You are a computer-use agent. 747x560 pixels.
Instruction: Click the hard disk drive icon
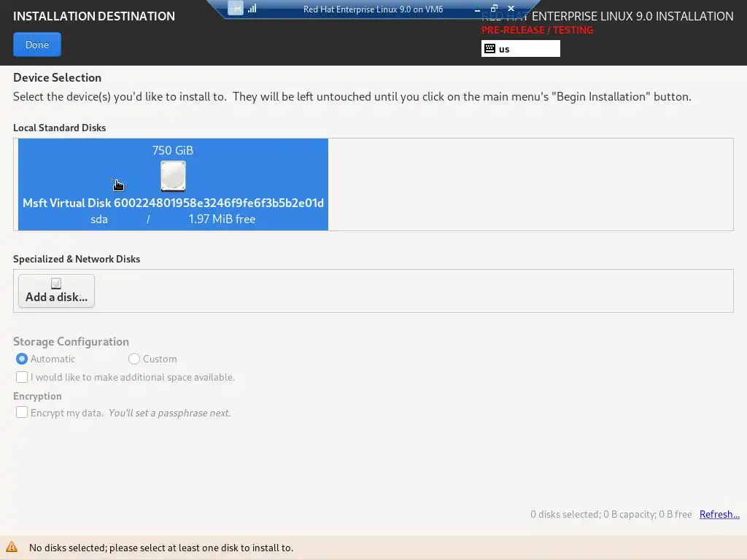173,176
